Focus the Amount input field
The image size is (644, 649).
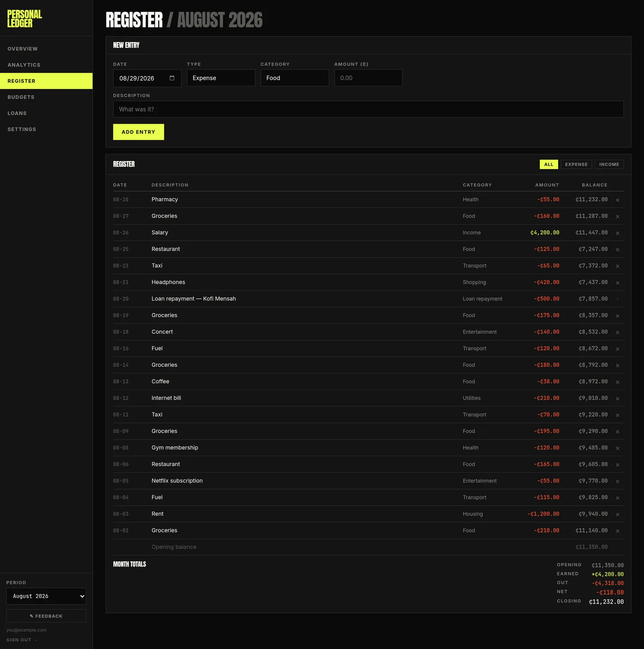point(368,78)
